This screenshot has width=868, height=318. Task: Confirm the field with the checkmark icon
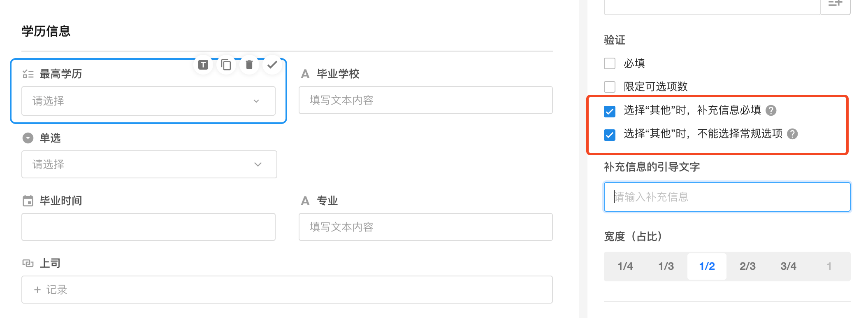click(x=272, y=65)
